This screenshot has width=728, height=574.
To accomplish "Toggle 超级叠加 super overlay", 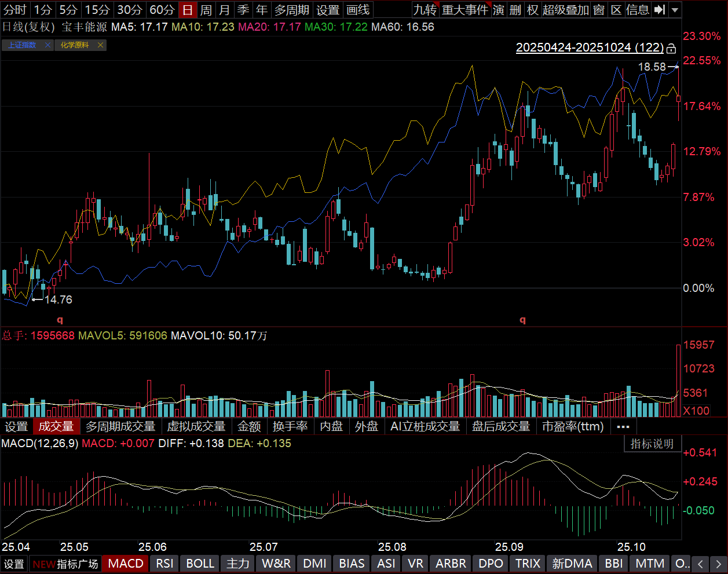I will tap(565, 10).
